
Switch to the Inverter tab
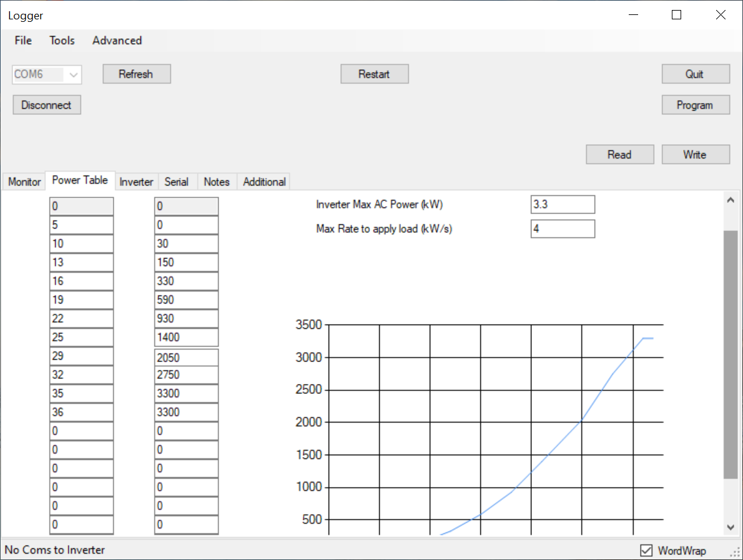point(136,182)
